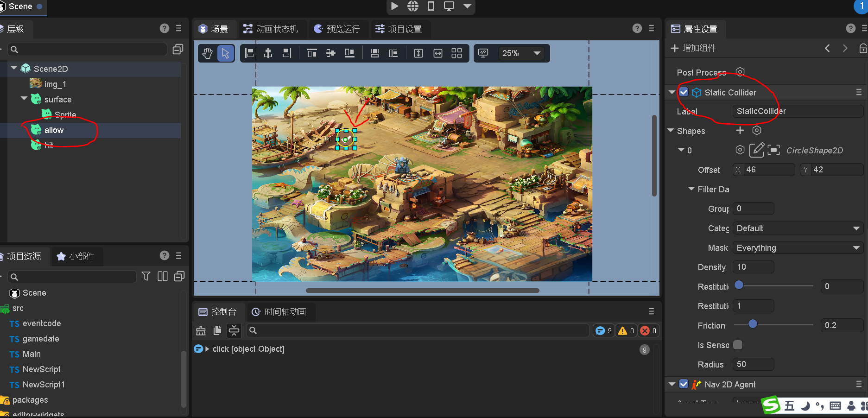This screenshot has height=418, width=868.
Task: Align selected nodes to left edge
Action: click(249, 53)
